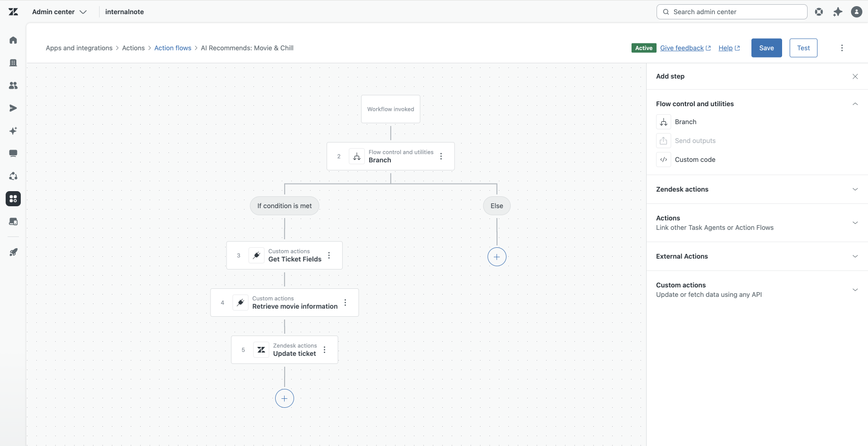Expand the Zendesk actions section
This screenshot has width=868, height=446.
click(x=855, y=189)
